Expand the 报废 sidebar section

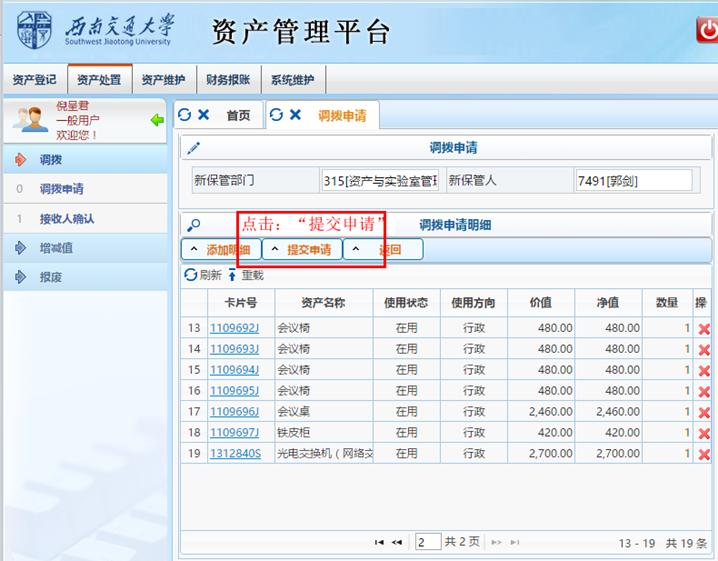[50, 277]
